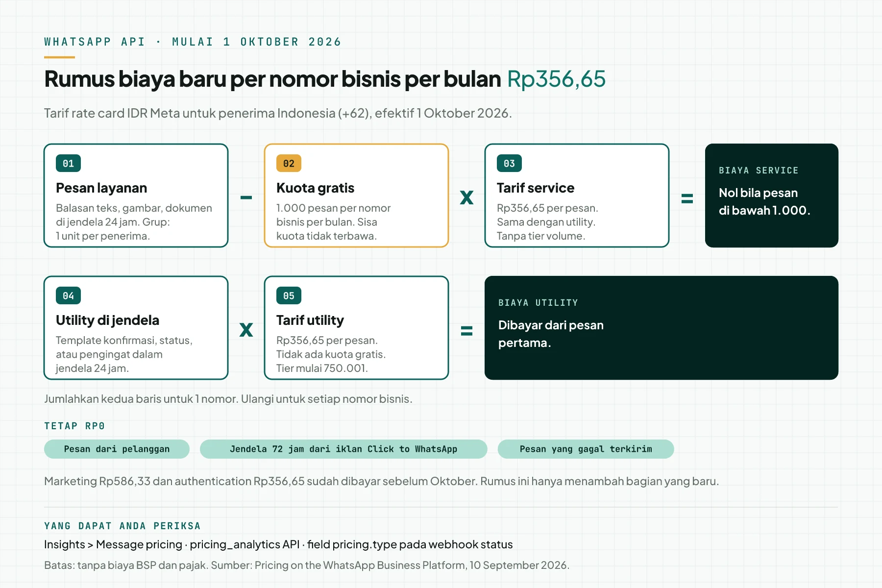
Task: Click 'Balasan teks, gambar, dokumen' description
Action: click(x=134, y=221)
